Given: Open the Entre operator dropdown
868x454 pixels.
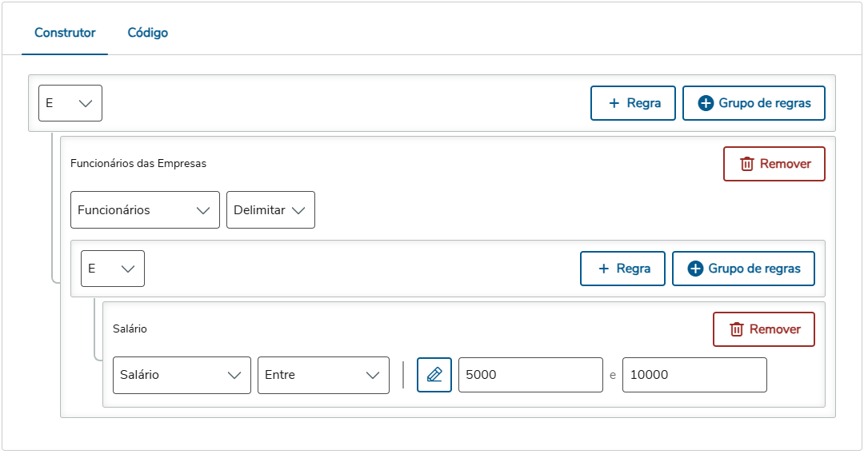Looking at the screenshot, I should point(323,375).
